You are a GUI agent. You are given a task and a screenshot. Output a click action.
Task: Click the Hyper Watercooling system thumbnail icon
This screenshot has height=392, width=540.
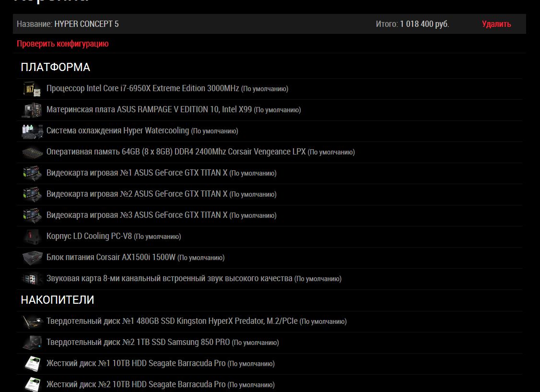[33, 131]
